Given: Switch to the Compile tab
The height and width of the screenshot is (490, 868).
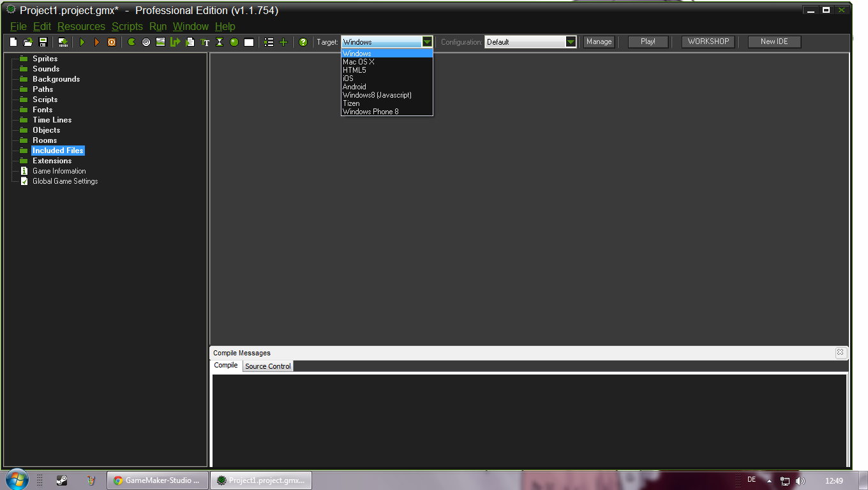Looking at the screenshot, I should (226, 366).
